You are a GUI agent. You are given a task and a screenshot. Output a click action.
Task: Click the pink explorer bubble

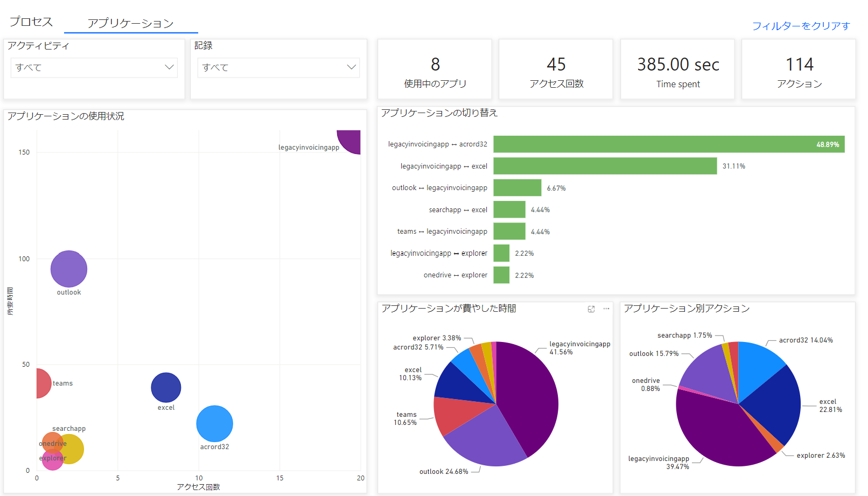pyautogui.click(x=53, y=459)
